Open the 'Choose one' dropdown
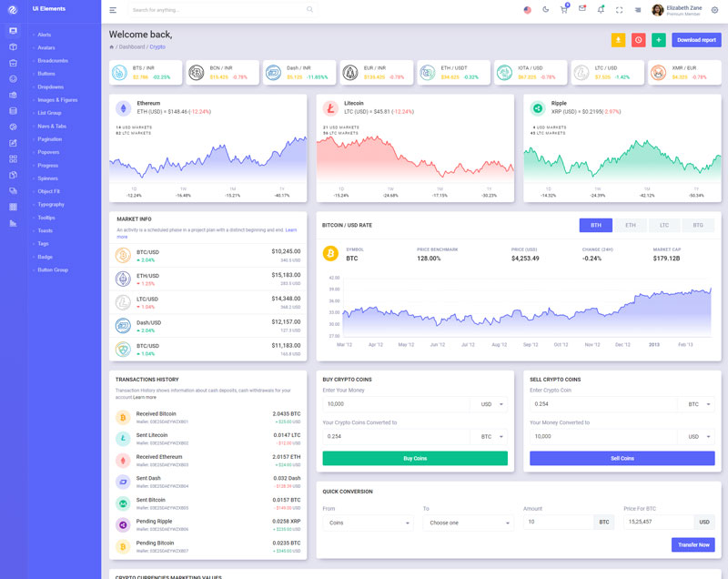 coord(468,523)
